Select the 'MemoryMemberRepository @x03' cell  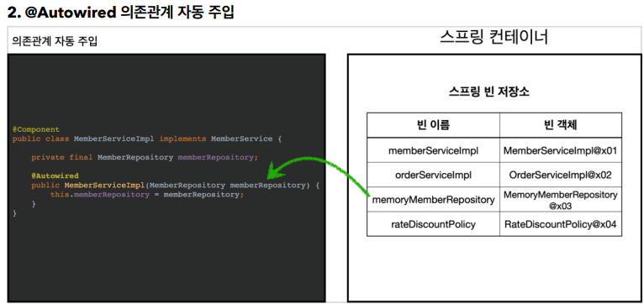(x=561, y=200)
